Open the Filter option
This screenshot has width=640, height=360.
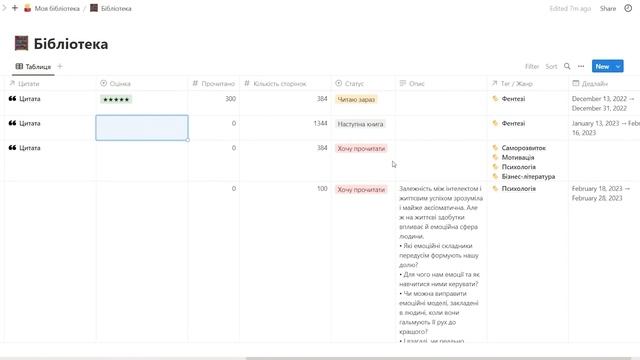532,66
